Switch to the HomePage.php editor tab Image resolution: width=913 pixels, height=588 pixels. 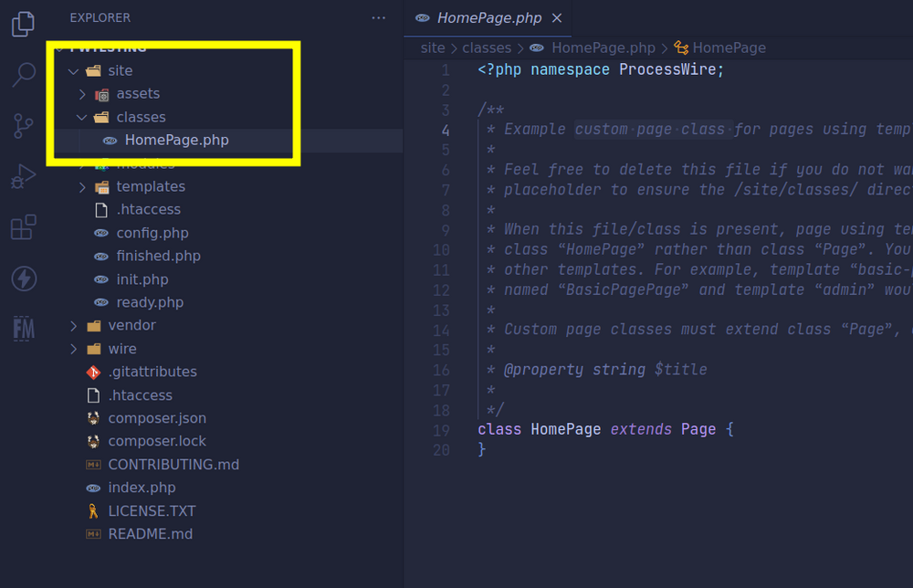click(x=488, y=18)
